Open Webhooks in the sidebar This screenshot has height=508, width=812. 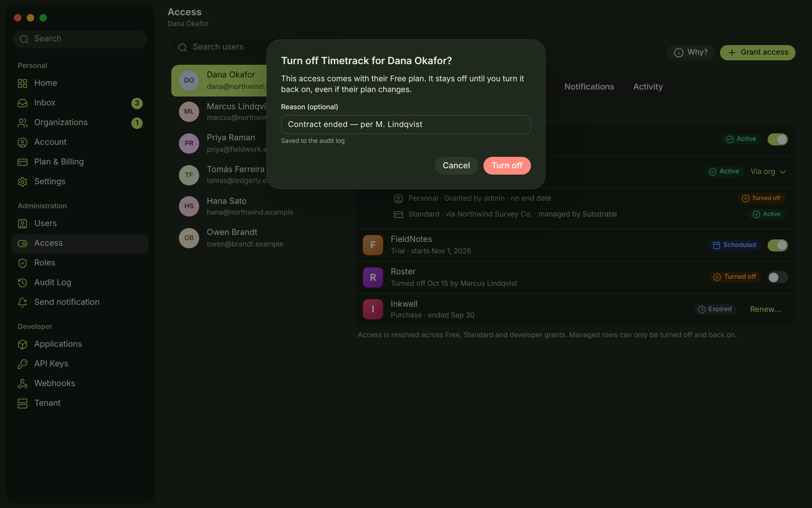pyautogui.click(x=80, y=383)
